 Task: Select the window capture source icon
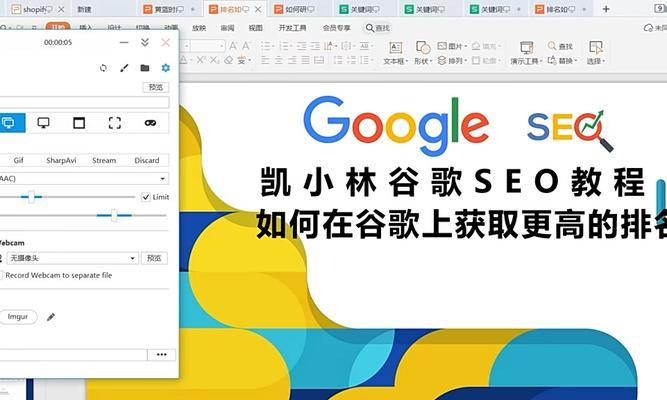click(x=79, y=123)
